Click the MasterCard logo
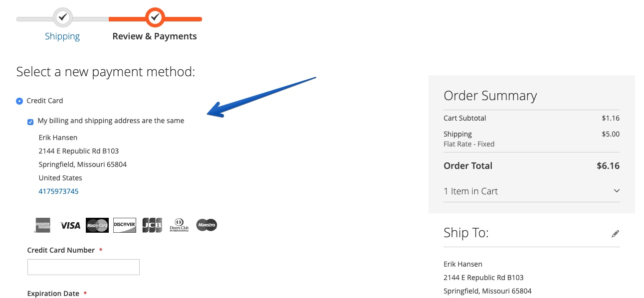Screen dimensions: 644x298 pyautogui.click(x=97, y=225)
